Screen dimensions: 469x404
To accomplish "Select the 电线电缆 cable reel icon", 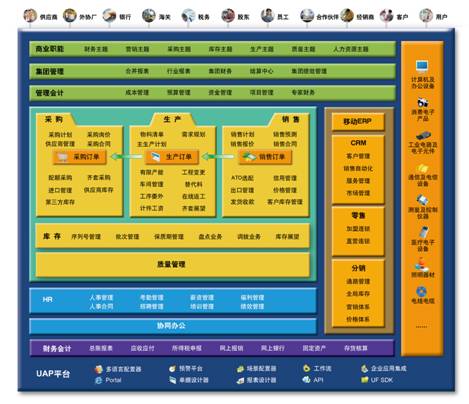I will [422, 291].
